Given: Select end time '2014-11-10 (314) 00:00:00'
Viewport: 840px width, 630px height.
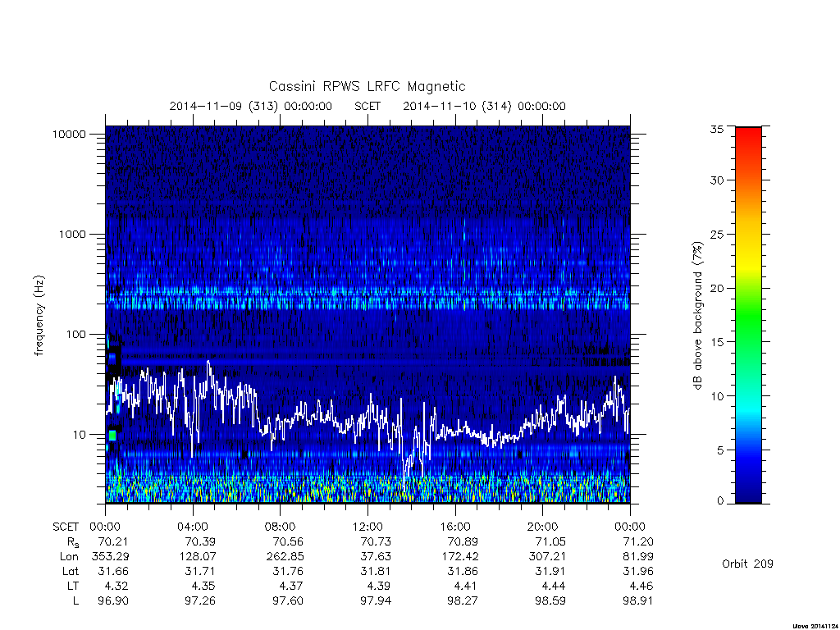Looking at the screenshot, I should tap(484, 106).
